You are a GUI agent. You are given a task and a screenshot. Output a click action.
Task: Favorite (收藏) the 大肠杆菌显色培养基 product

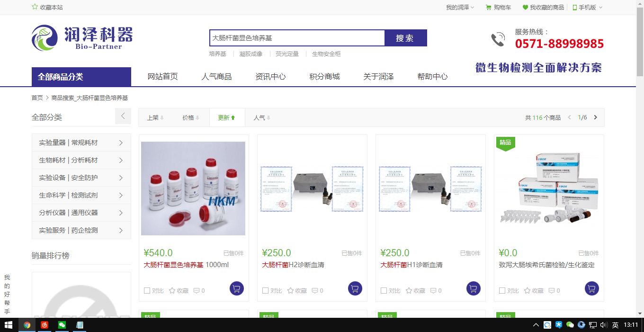(179, 291)
